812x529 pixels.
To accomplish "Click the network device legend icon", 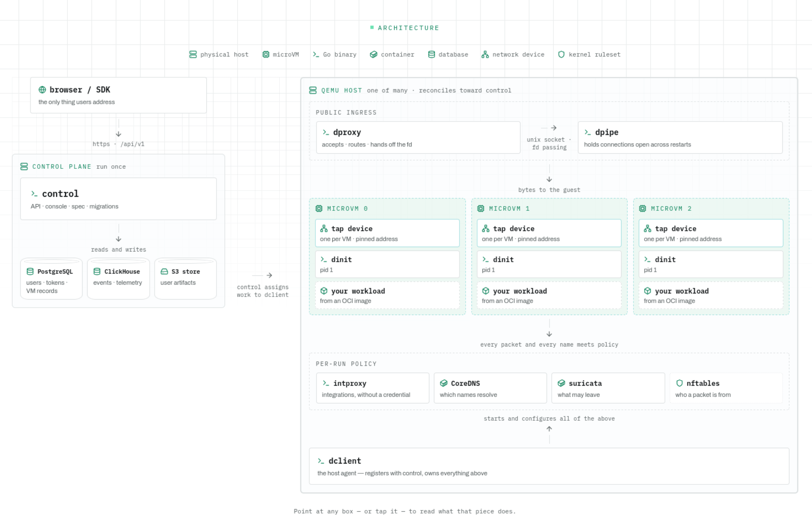I will (485, 54).
